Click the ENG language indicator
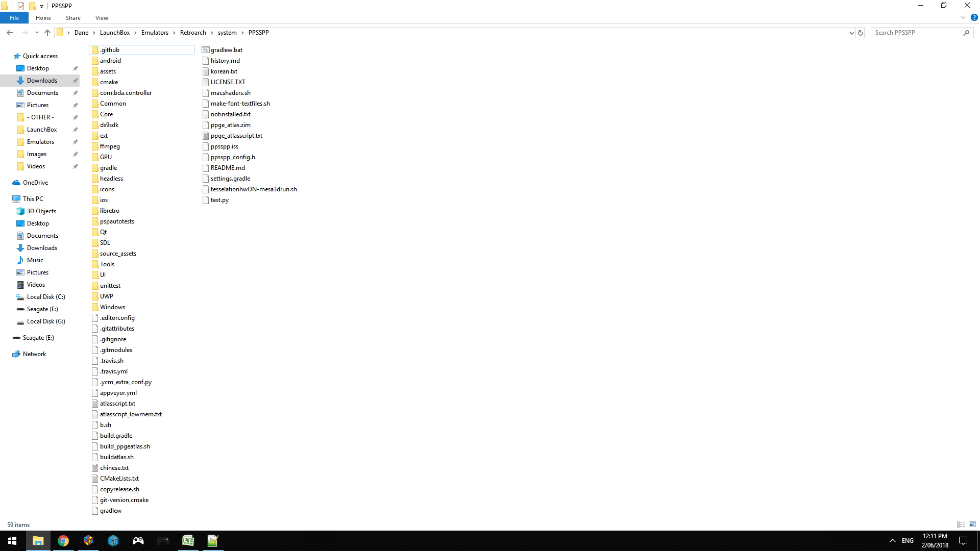Screen dimensions: 980x551 [908, 541]
